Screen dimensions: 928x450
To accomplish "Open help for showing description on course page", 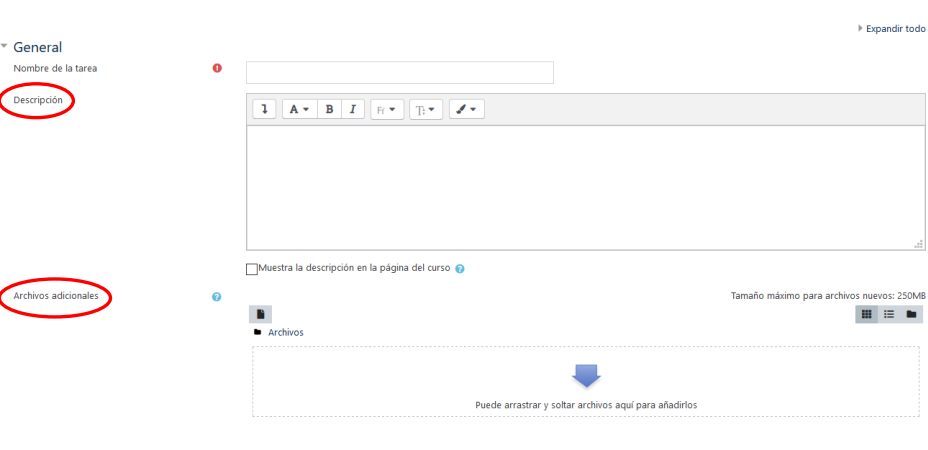I will [460, 268].
